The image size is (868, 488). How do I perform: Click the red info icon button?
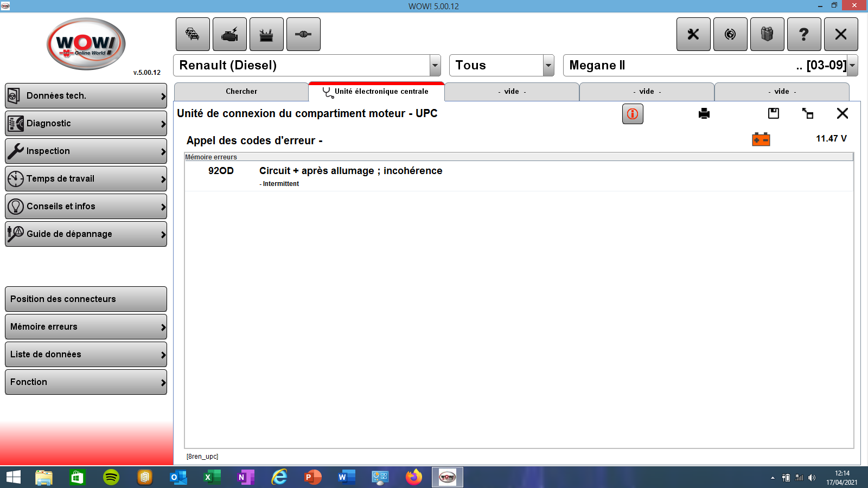[633, 114]
